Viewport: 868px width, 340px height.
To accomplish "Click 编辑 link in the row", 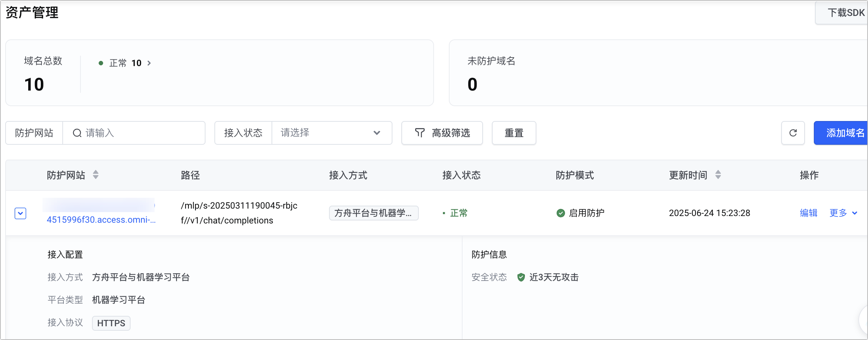I will [809, 213].
